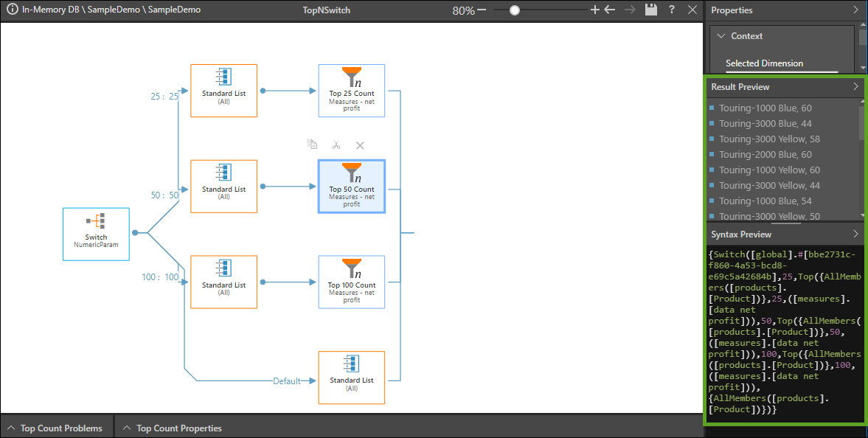
Task: Expand the Syntax Preview panel arrow
Action: coord(855,234)
